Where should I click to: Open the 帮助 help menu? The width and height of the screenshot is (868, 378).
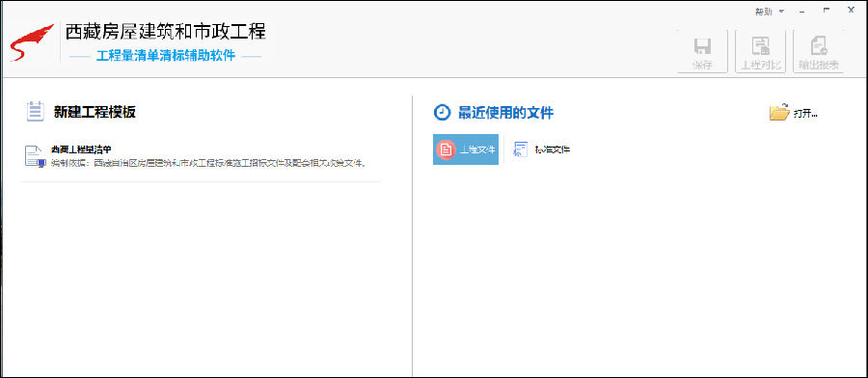click(x=764, y=11)
